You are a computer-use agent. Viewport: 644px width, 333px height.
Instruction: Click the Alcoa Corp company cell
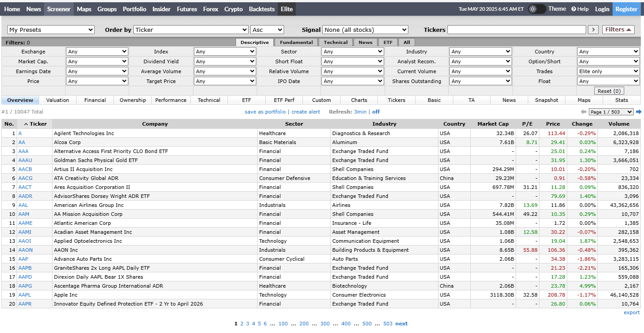click(155, 142)
